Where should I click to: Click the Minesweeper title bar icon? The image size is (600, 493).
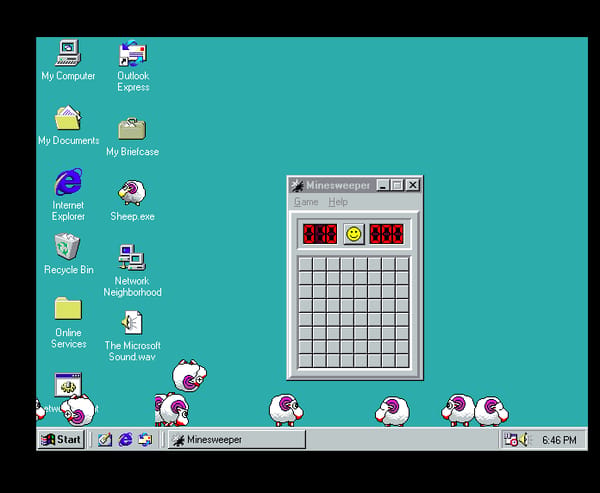[297, 186]
